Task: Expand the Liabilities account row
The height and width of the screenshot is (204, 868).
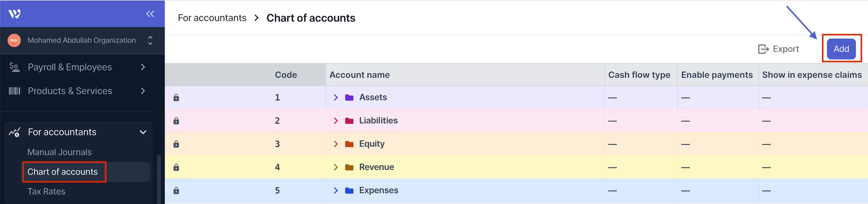Action: [335, 121]
